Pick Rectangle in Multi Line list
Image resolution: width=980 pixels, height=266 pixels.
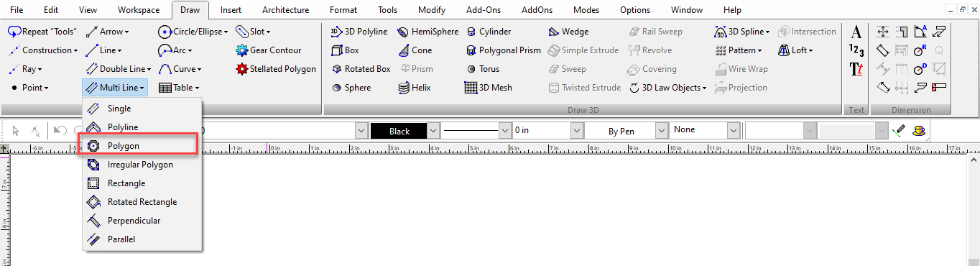click(x=142, y=183)
